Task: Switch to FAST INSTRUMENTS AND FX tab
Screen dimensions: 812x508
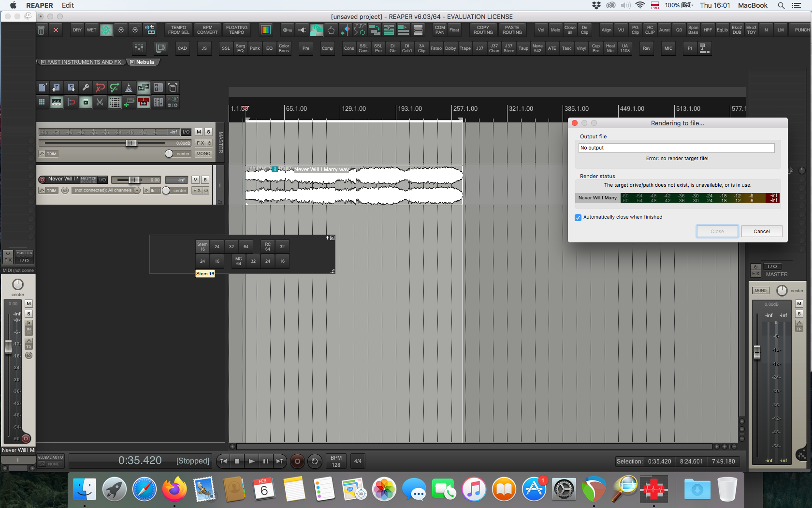Action: pos(81,62)
